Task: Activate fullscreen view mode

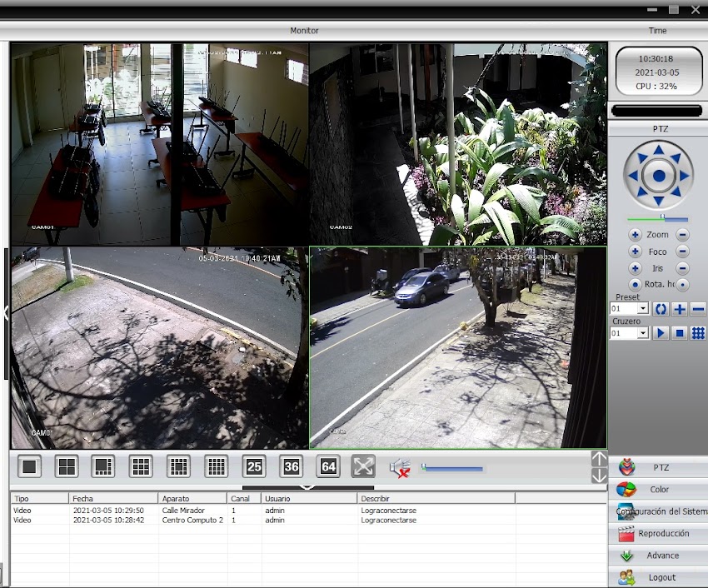Action: [363, 466]
